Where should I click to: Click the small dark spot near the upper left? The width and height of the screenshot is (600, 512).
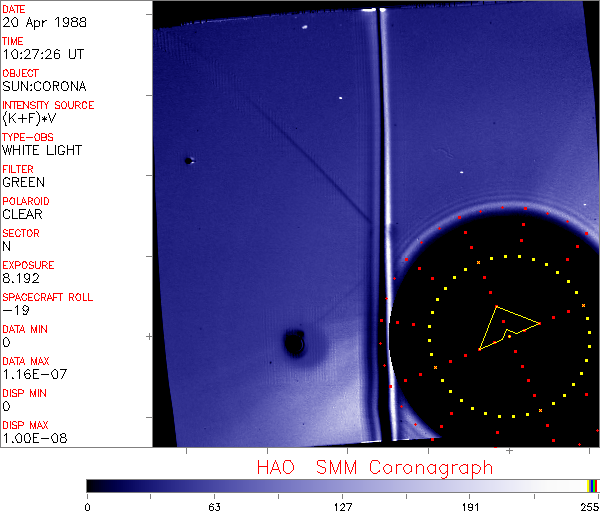[187, 160]
